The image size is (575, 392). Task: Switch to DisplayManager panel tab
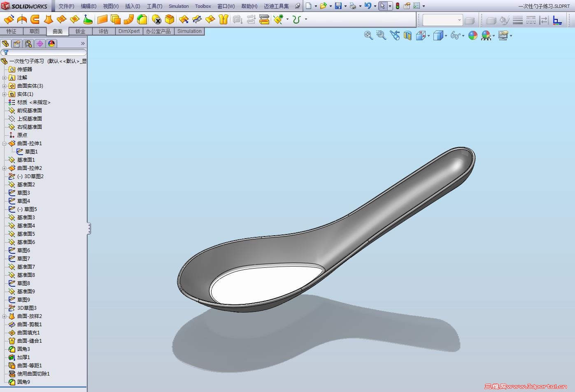coord(51,44)
